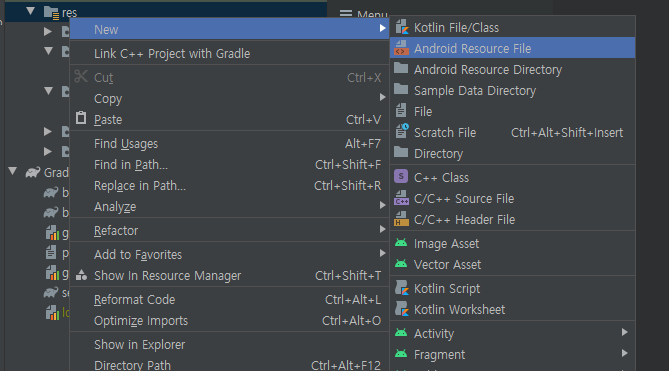Choose Directory Path menu entry

[x=230, y=365]
